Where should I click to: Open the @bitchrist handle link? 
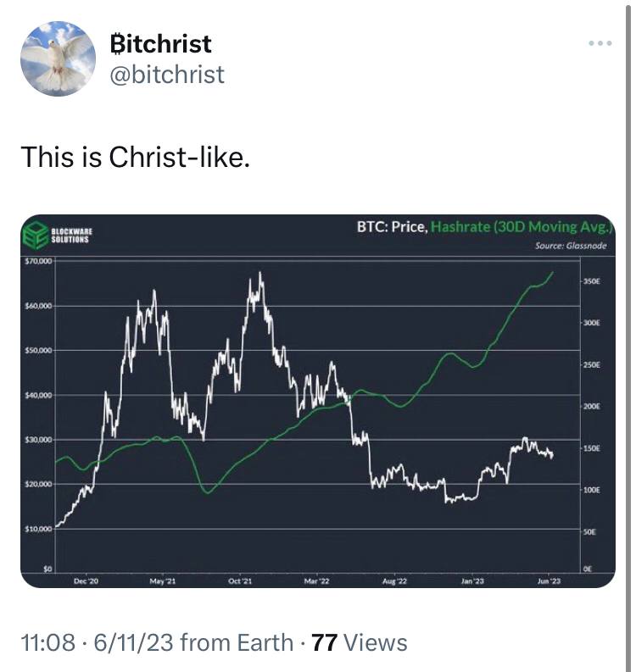coord(167,75)
